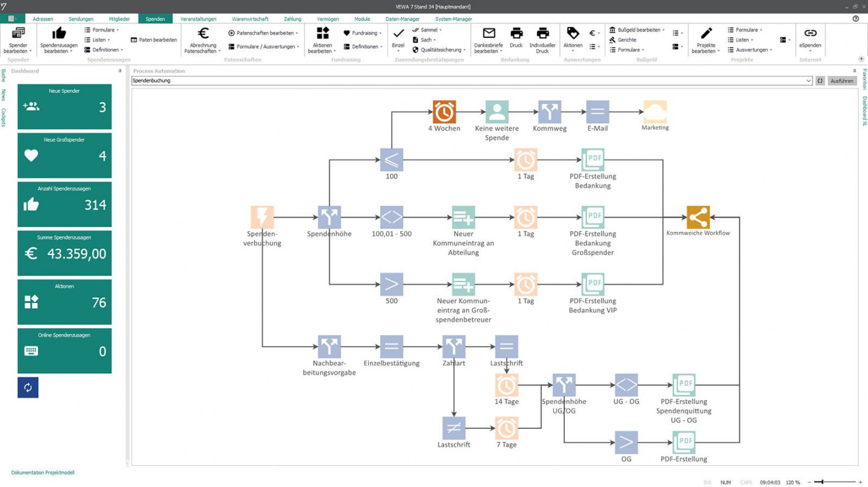
Task: Click the Keine weitere Spende person node
Action: click(497, 112)
